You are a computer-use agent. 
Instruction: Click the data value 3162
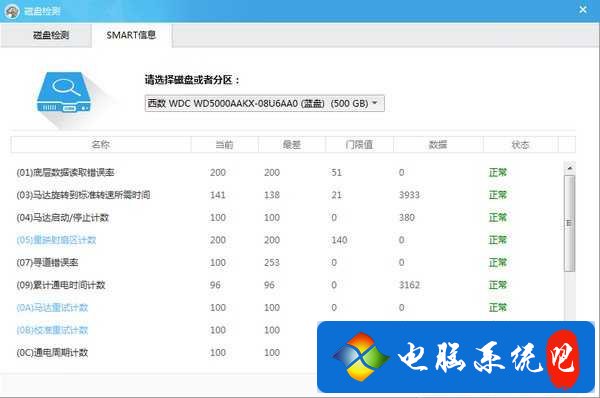coord(409,285)
